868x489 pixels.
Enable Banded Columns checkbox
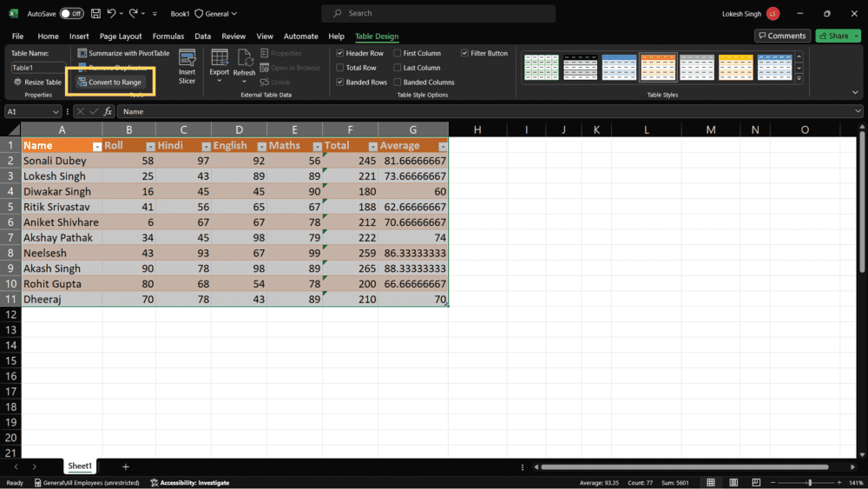[x=398, y=82]
